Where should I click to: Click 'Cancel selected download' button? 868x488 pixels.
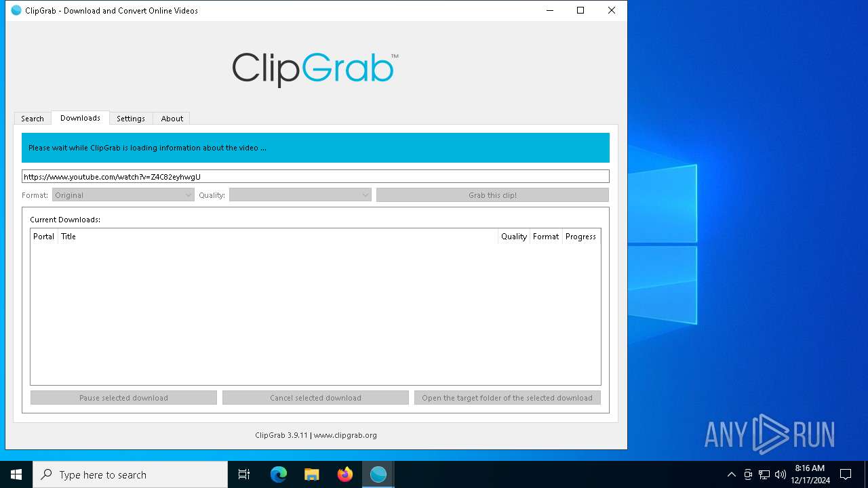315,398
